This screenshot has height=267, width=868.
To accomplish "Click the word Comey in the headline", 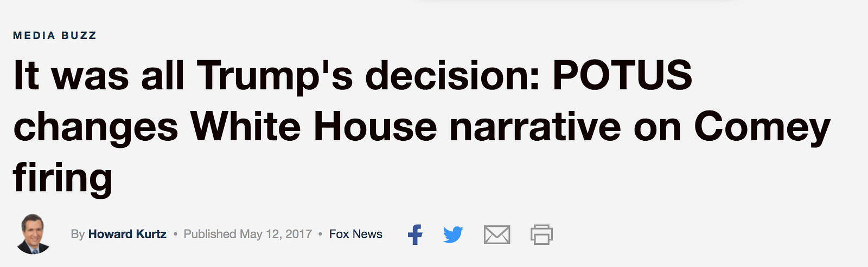I will (762, 128).
